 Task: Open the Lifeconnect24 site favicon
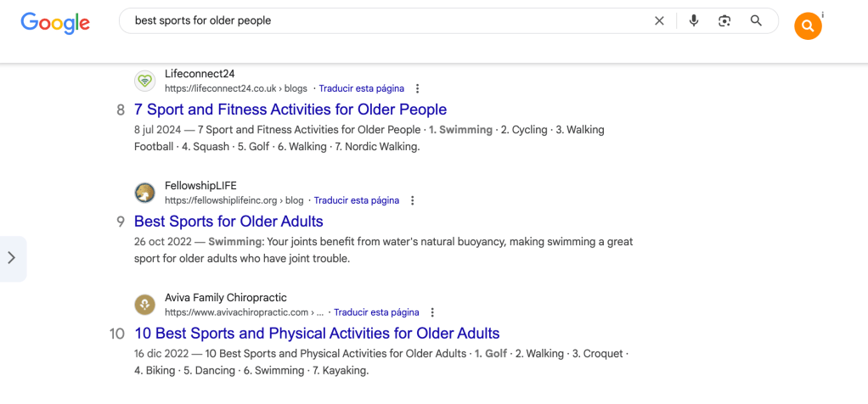[x=144, y=81]
